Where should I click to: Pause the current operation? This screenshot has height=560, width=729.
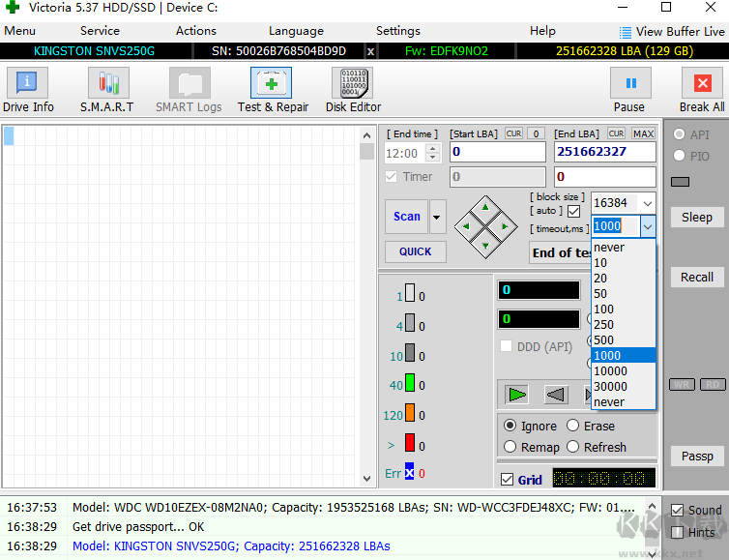[629, 90]
